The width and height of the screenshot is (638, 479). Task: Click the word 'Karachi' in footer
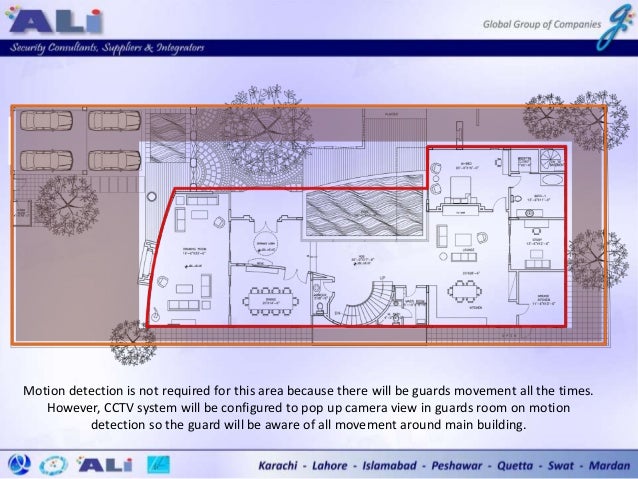point(278,466)
